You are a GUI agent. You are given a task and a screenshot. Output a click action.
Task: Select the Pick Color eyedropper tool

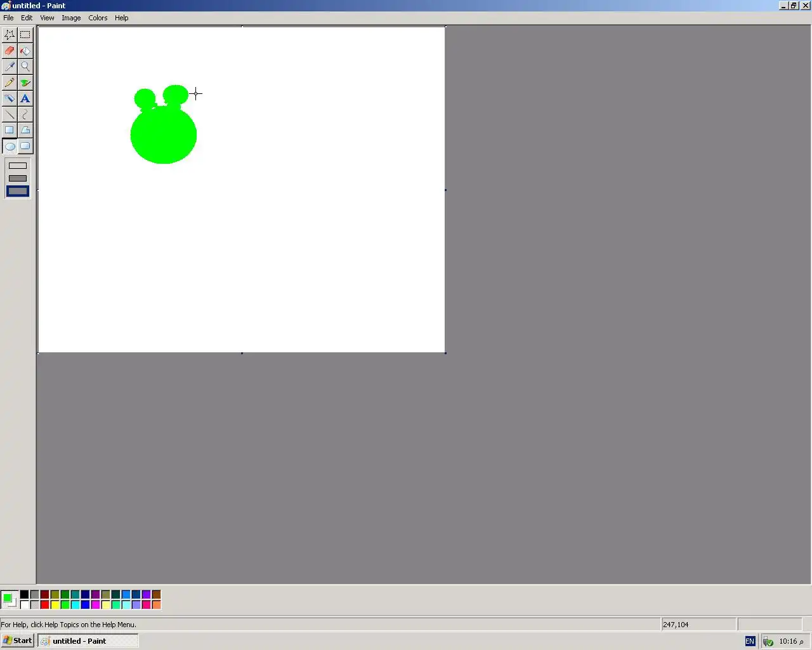[x=10, y=67]
